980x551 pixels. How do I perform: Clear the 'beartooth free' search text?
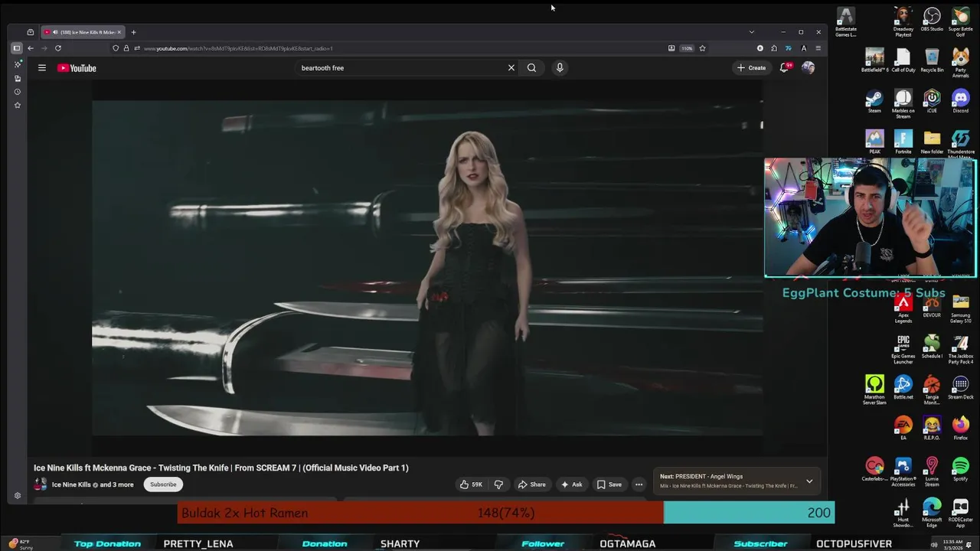[511, 68]
